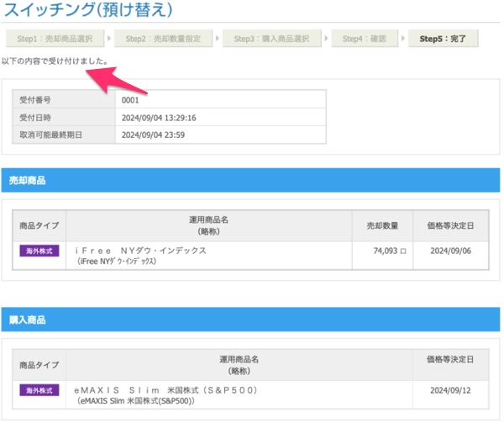Click the price date 2024/09/12
The image size is (504, 423).
450,390
